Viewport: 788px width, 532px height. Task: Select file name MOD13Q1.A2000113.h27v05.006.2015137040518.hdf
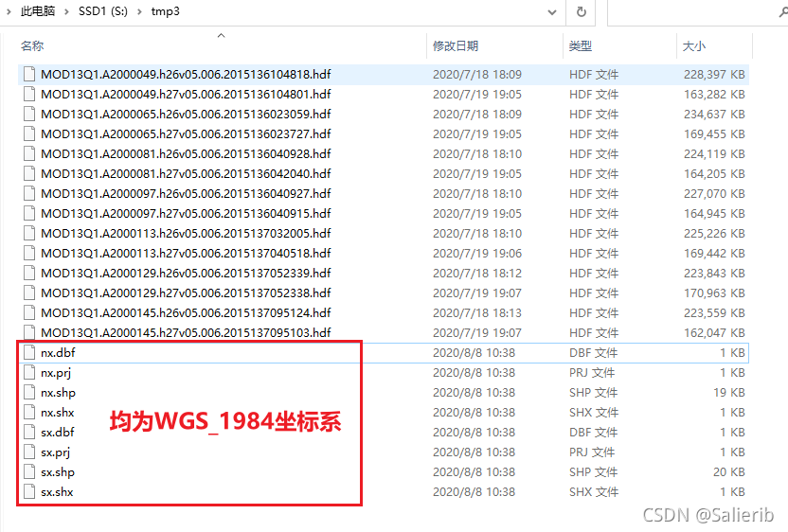(186, 253)
